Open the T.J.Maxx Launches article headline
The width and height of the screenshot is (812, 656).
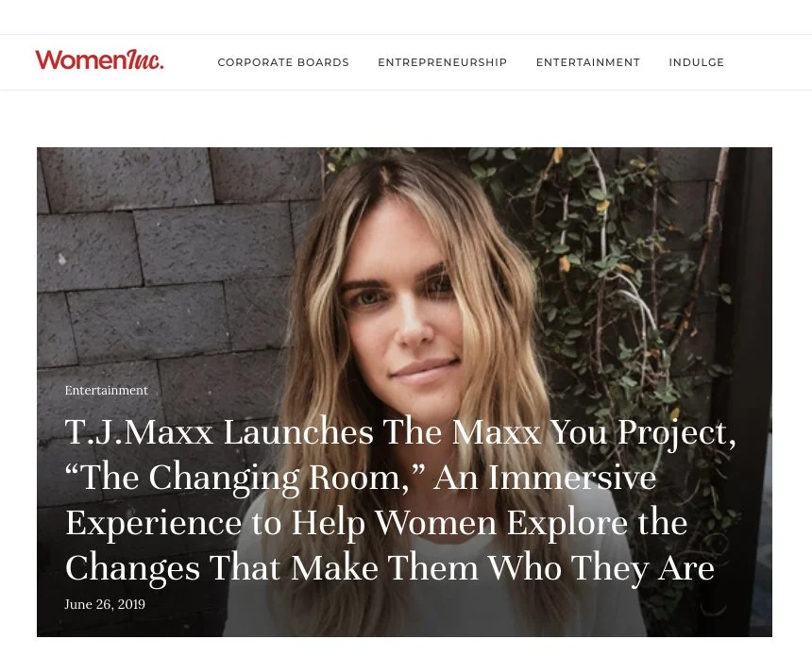400,500
